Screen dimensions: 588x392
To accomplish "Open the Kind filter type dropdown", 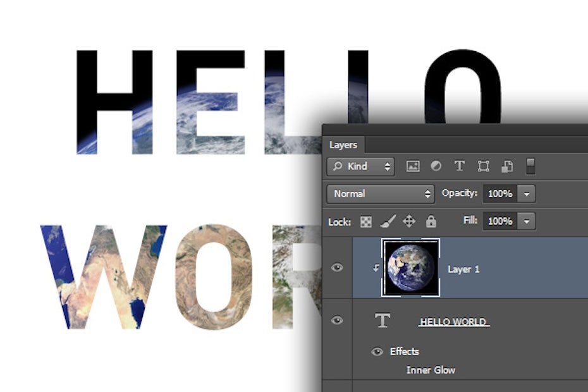I will pyautogui.click(x=361, y=166).
